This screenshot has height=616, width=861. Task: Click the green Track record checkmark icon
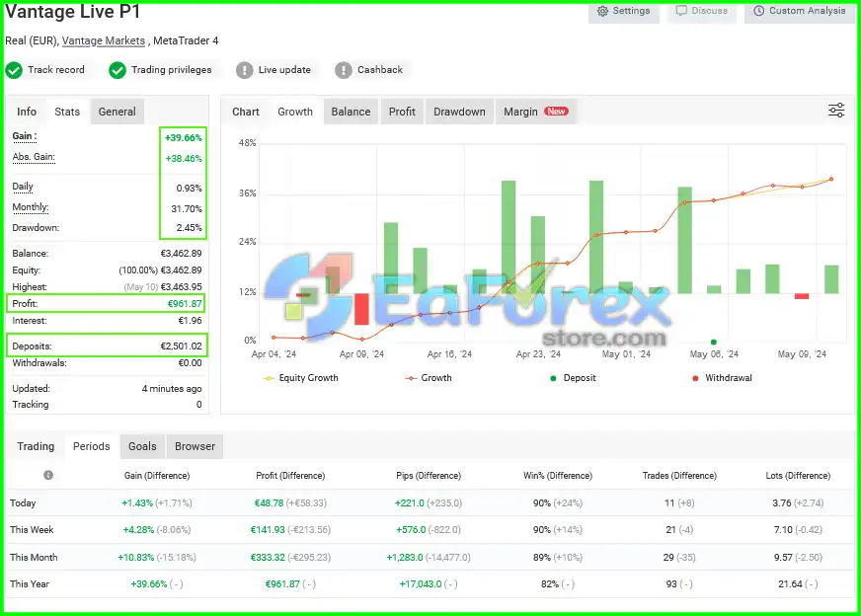click(x=14, y=70)
